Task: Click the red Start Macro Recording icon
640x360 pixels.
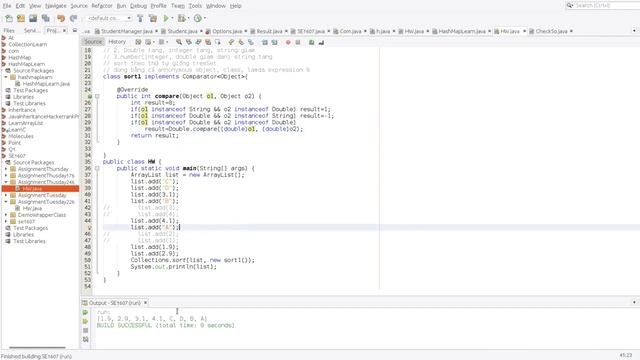Action: point(288,42)
